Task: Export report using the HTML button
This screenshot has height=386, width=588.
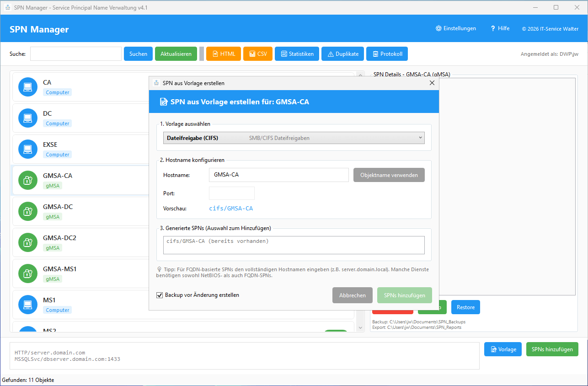Action: click(x=223, y=54)
